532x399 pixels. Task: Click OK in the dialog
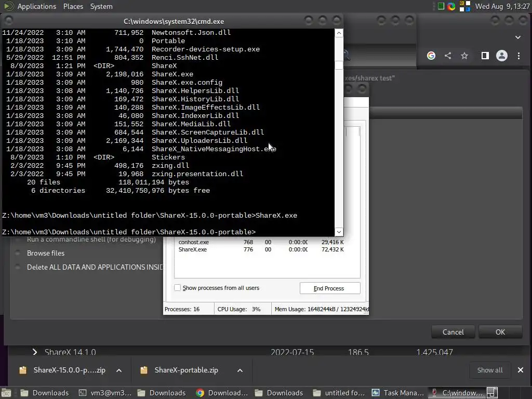(500, 332)
